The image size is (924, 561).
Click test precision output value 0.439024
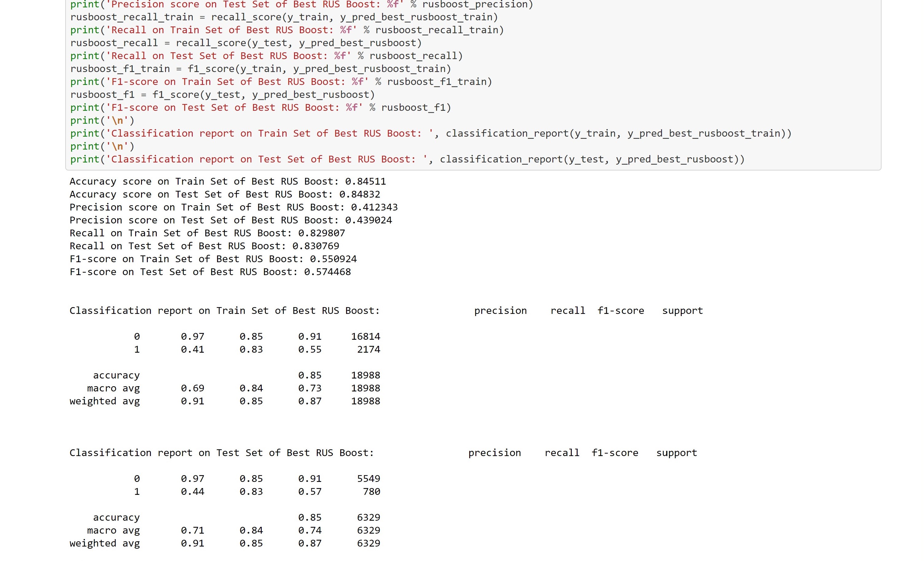tap(368, 220)
